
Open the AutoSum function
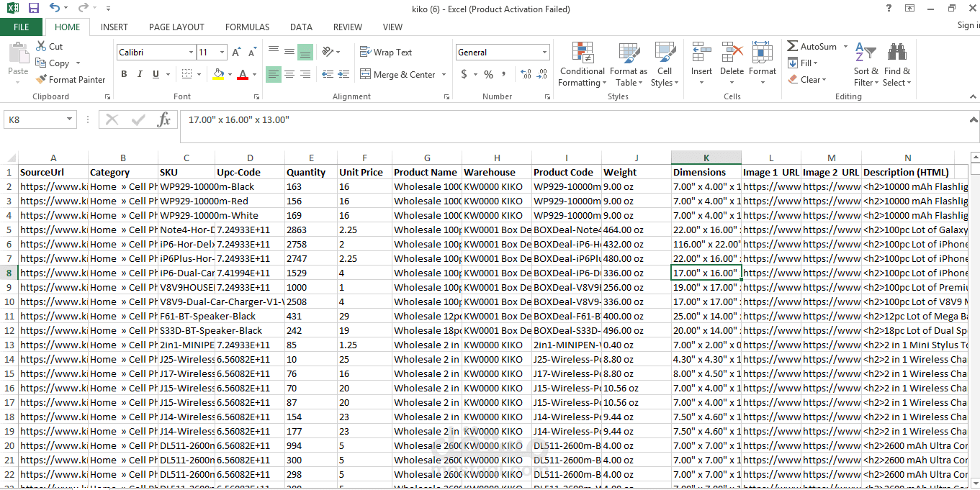coord(813,45)
